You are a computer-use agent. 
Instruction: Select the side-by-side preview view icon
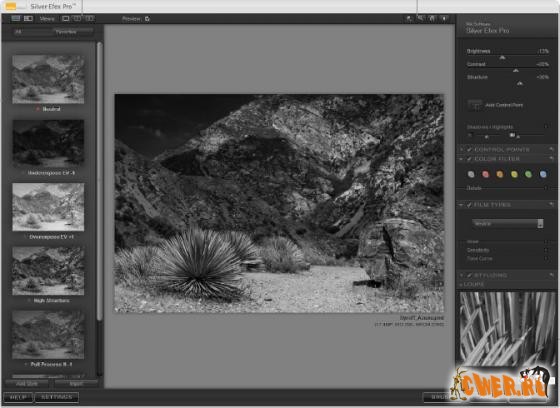(x=90, y=19)
